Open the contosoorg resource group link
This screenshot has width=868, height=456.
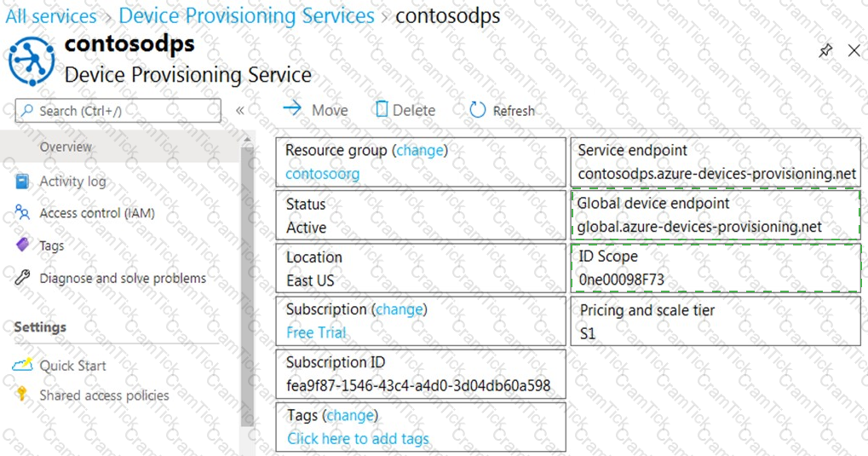point(322,174)
